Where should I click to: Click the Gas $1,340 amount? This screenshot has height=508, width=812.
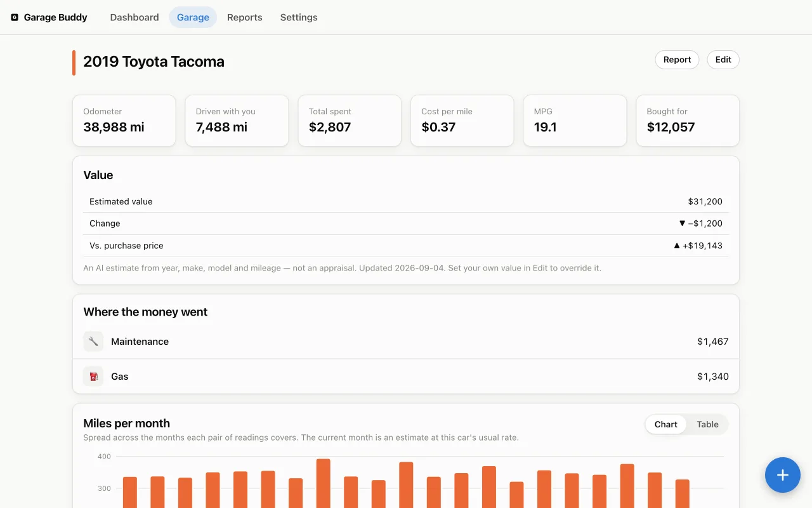(x=713, y=377)
